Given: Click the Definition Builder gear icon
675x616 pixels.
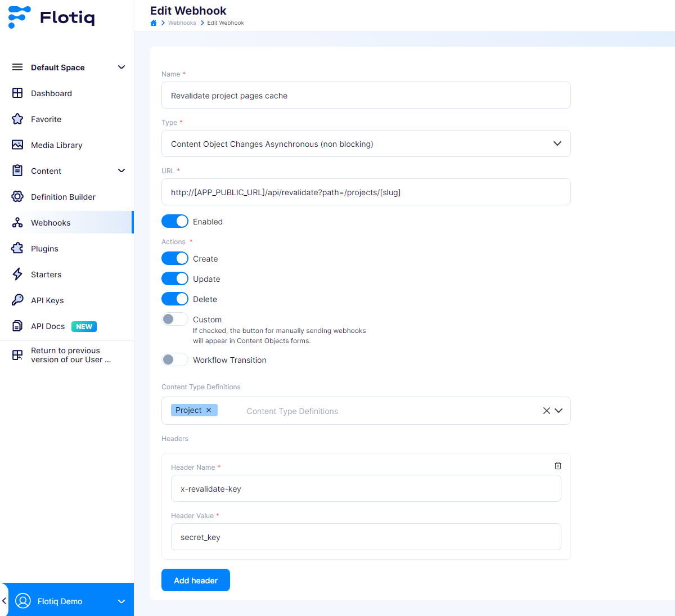Looking at the screenshot, I should tap(17, 196).
